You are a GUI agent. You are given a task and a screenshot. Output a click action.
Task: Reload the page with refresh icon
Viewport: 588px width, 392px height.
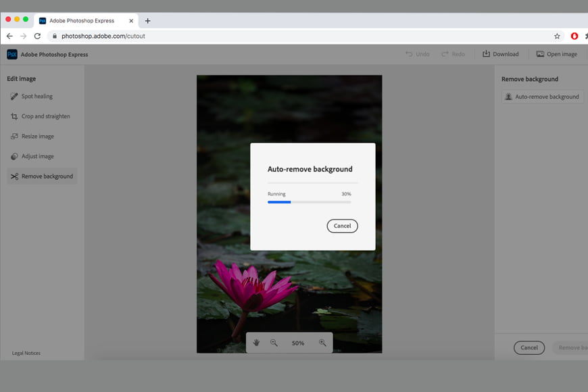[37, 36]
